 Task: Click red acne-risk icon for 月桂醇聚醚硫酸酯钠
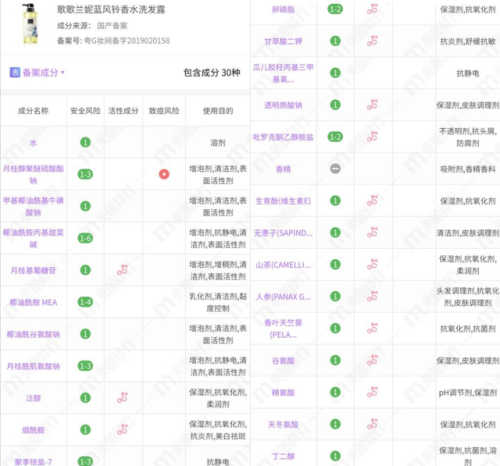point(164,174)
